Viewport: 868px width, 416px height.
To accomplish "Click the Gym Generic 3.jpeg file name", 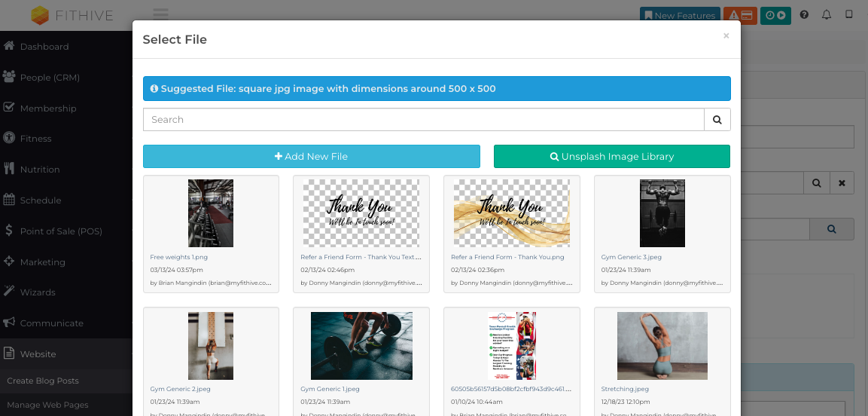I will click(631, 257).
